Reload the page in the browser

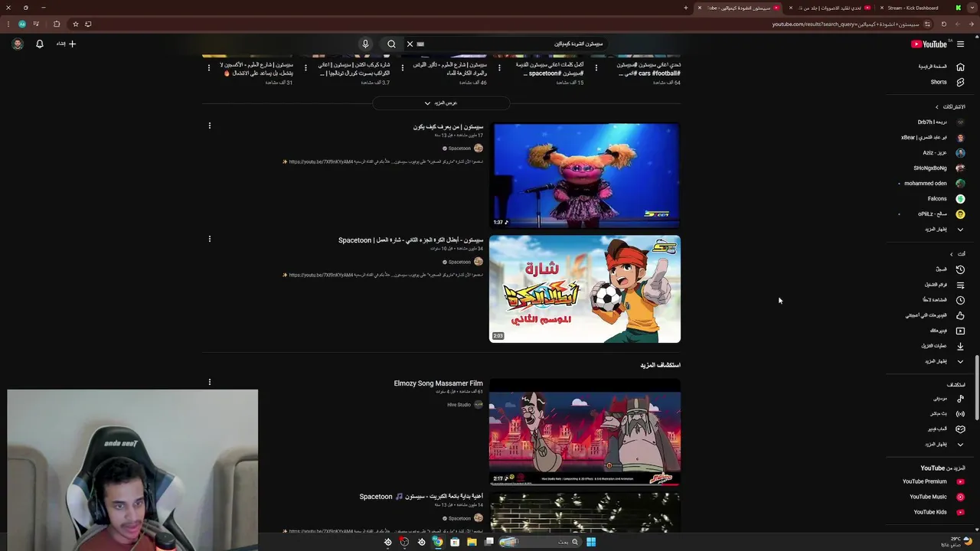coord(943,24)
